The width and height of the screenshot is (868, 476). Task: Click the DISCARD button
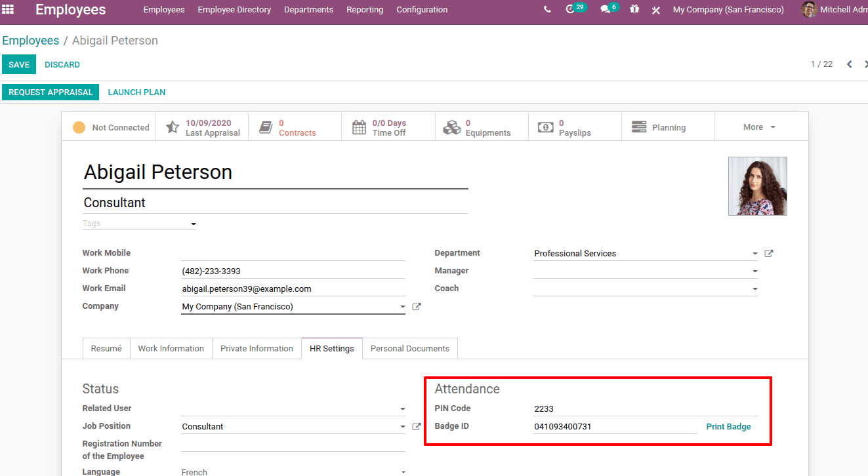[62, 64]
